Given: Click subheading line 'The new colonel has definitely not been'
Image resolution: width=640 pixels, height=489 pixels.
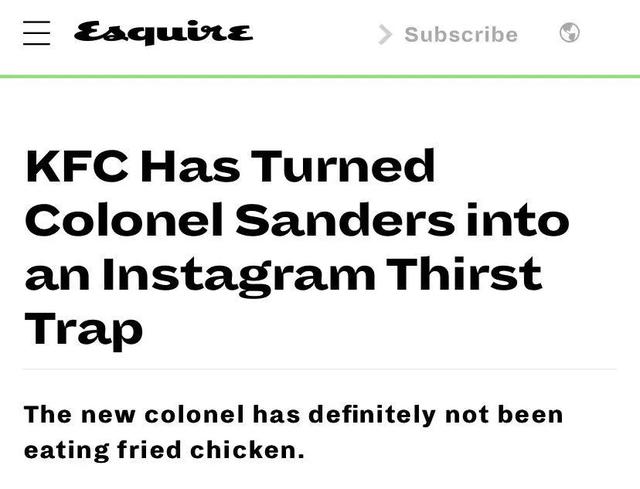Looking at the screenshot, I should (293, 414).
